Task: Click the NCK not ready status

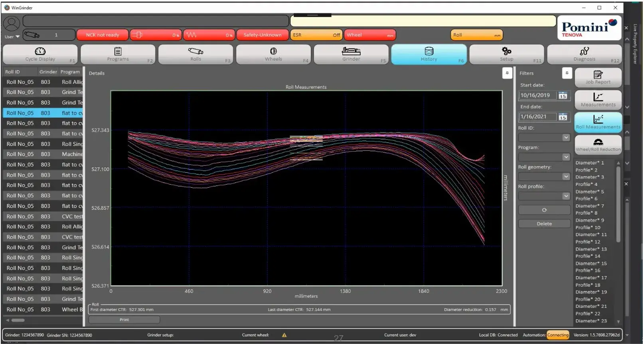Action: [103, 35]
